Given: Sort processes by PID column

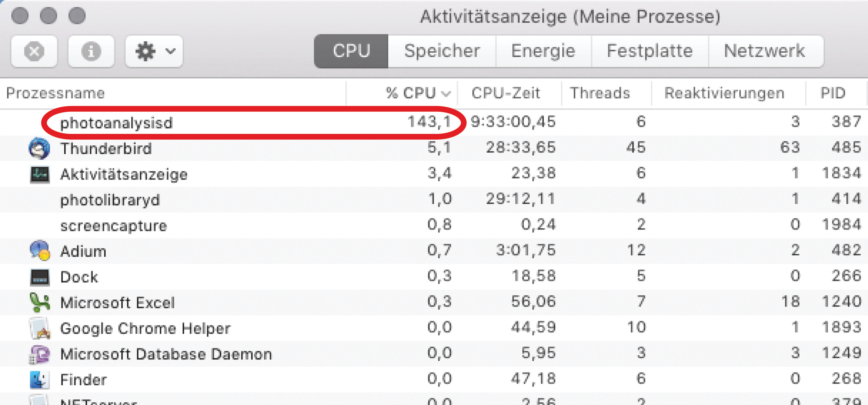Looking at the screenshot, I should [833, 93].
